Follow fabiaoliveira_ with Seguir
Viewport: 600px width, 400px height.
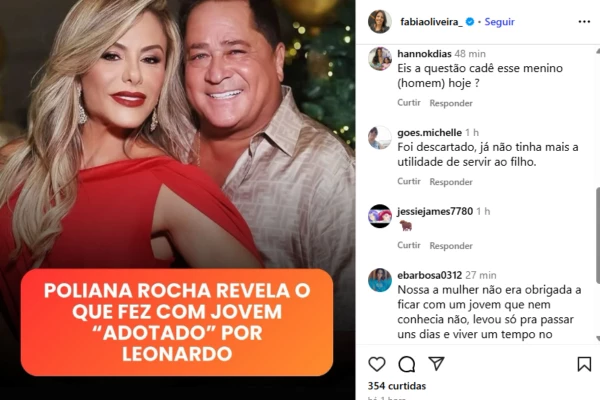(x=499, y=22)
